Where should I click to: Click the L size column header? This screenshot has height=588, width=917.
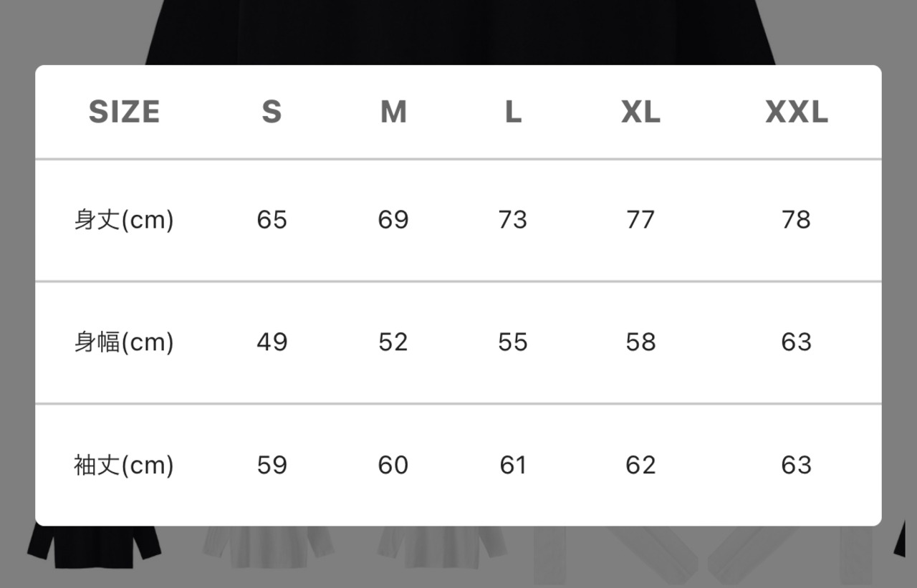coord(513,112)
